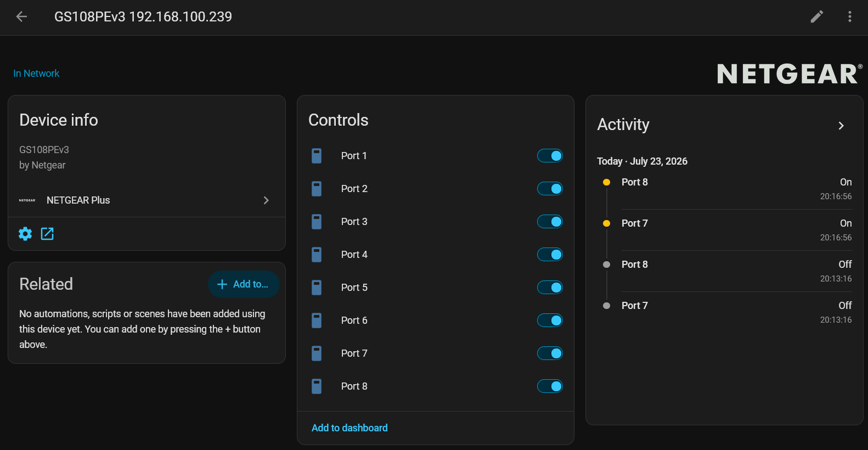Click the GS108PEv3 model name in Device info
The height and width of the screenshot is (450, 868).
(x=44, y=150)
